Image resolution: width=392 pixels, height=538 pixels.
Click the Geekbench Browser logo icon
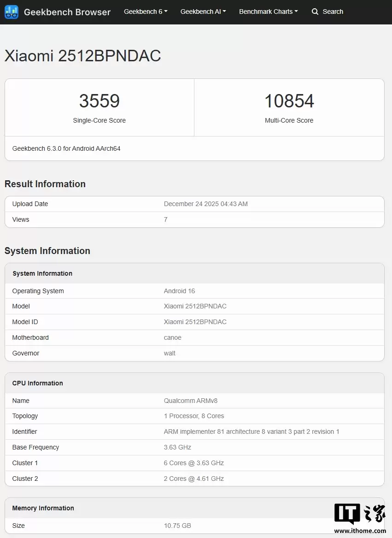click(12, 12)
